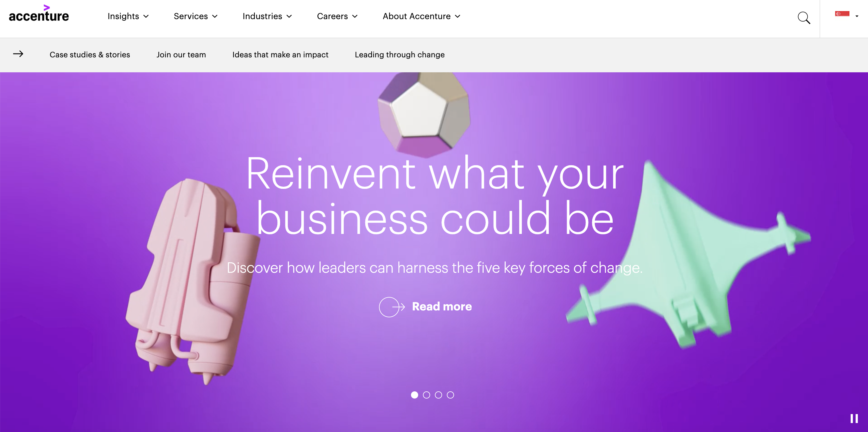Click the arrow icon in the secondary bar

pyautogui.click(x=18, y=54)
